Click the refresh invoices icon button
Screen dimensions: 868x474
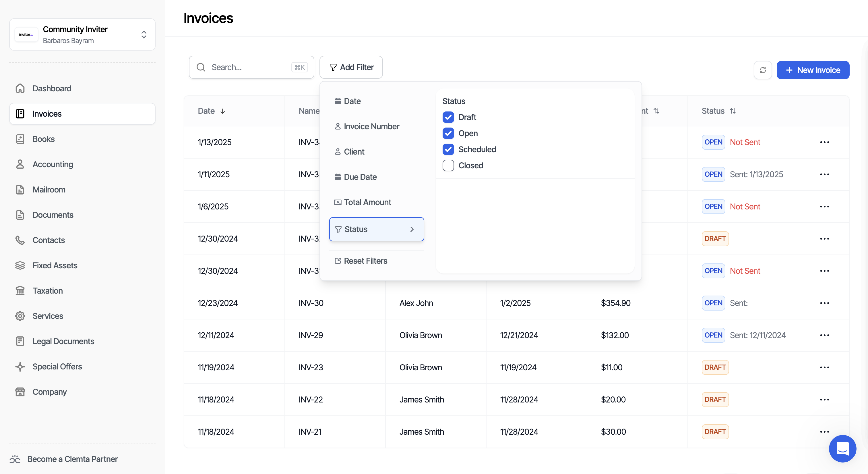coord(763,70)
